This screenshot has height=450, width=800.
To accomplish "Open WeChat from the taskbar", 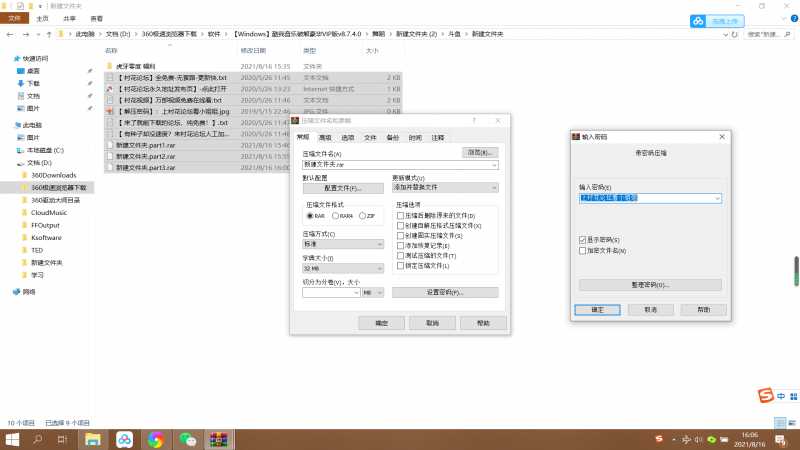I will [x=187, y=439].
